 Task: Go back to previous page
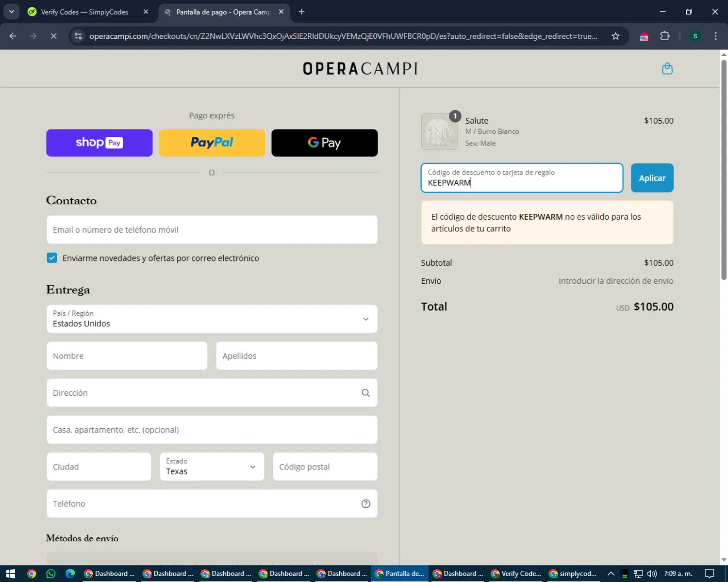[x=13, y=36]
